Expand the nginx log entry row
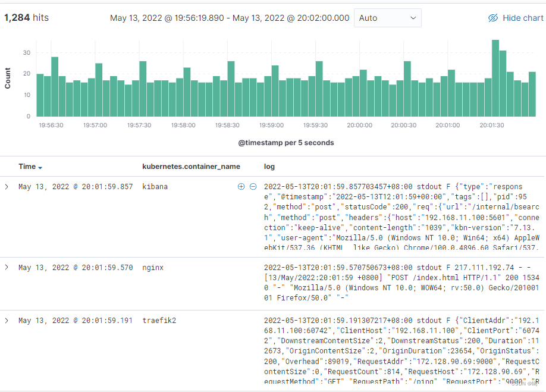Viewport: 546px width, 392px height. tap(7, 268)
